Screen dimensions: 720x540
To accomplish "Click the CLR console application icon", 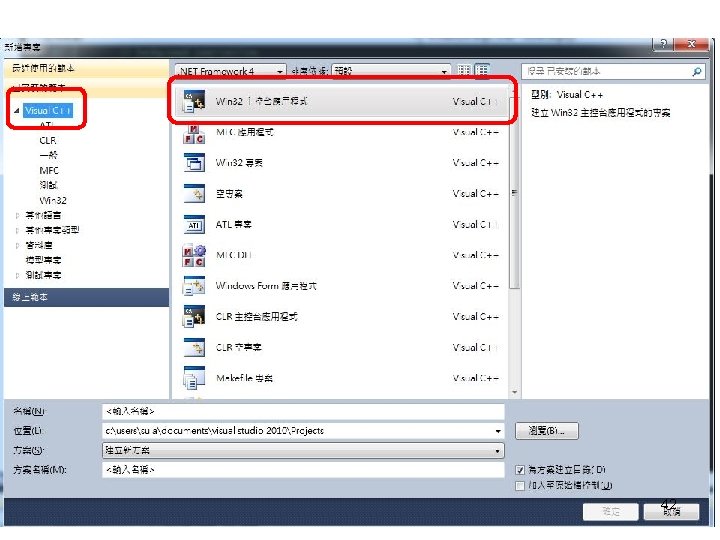I will [x=194, y=317].
